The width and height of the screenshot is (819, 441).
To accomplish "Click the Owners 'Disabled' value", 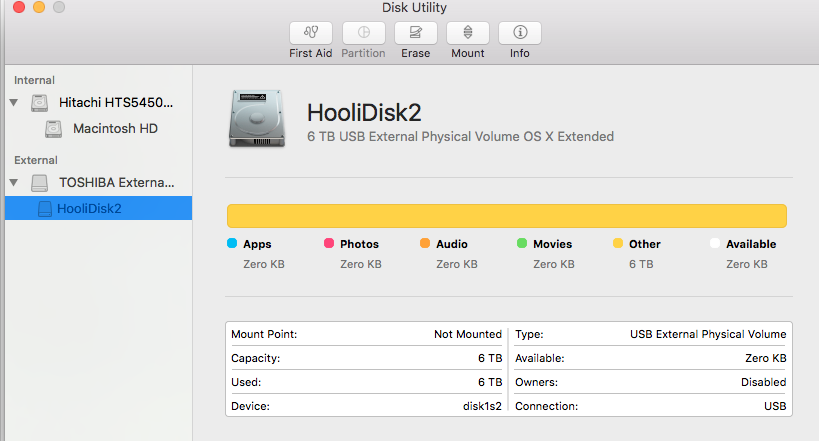I will coord(764,382).
